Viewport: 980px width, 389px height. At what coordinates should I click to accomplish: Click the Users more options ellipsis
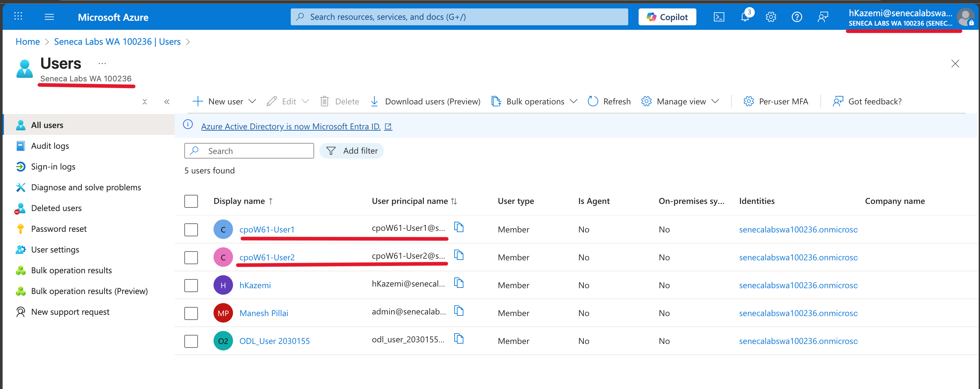tap(102, 64)
